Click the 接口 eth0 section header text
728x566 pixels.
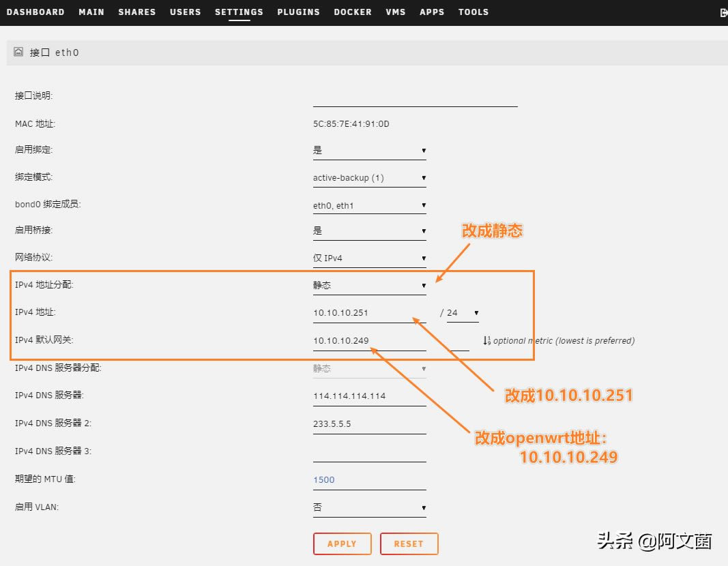55,53
